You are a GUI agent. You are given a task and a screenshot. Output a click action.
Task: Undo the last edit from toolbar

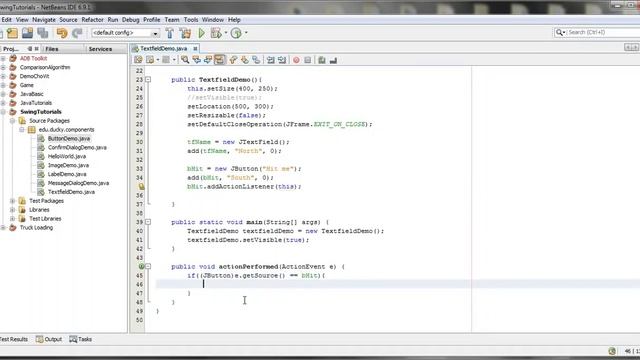tap(62, 33)
